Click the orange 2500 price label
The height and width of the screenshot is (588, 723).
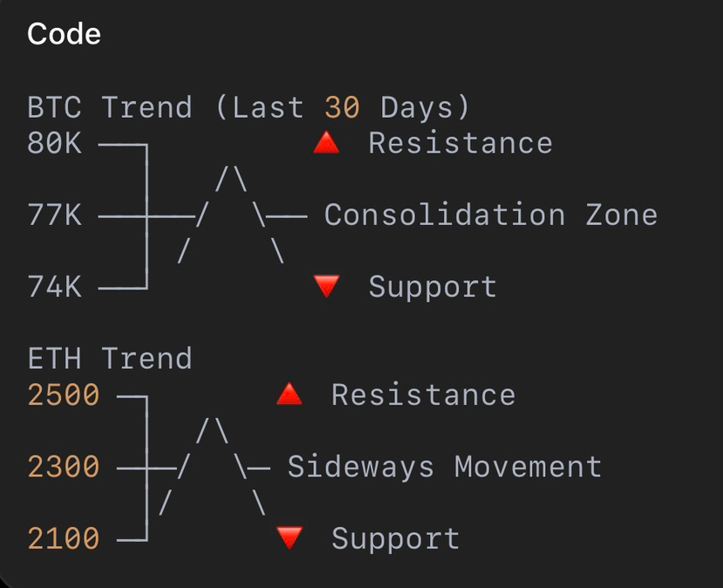pyautogui.click(x=64, y=395)
